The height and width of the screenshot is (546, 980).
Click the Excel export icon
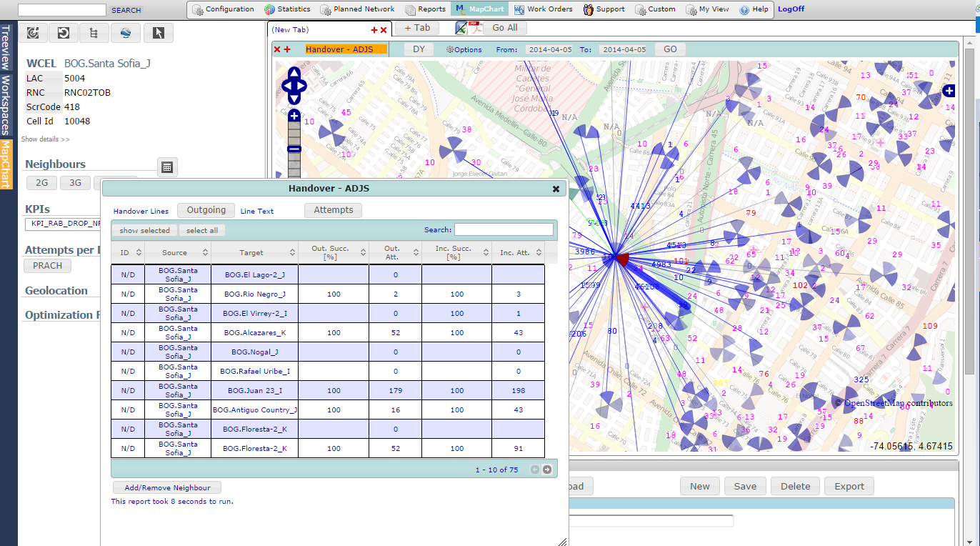point(461,28)
